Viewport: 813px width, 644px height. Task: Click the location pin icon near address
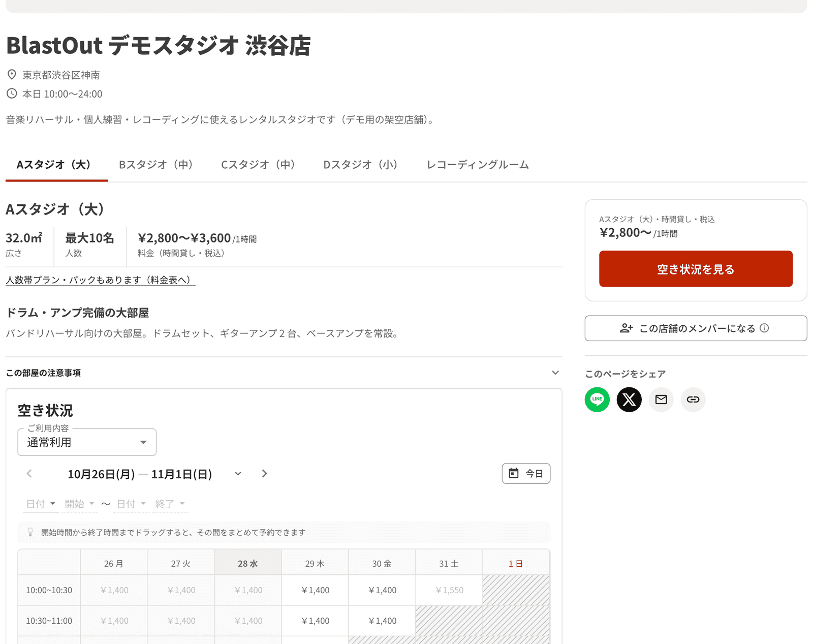[x=12, y=75]
